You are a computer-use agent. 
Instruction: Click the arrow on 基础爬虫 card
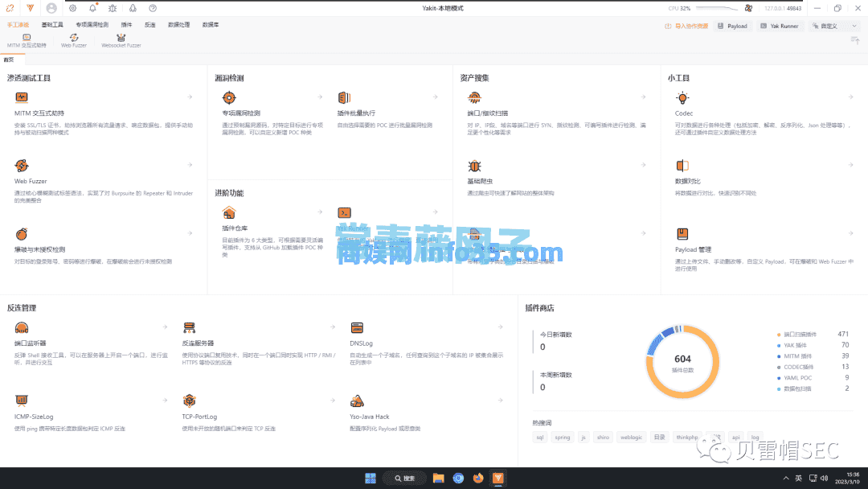(643, 165)
